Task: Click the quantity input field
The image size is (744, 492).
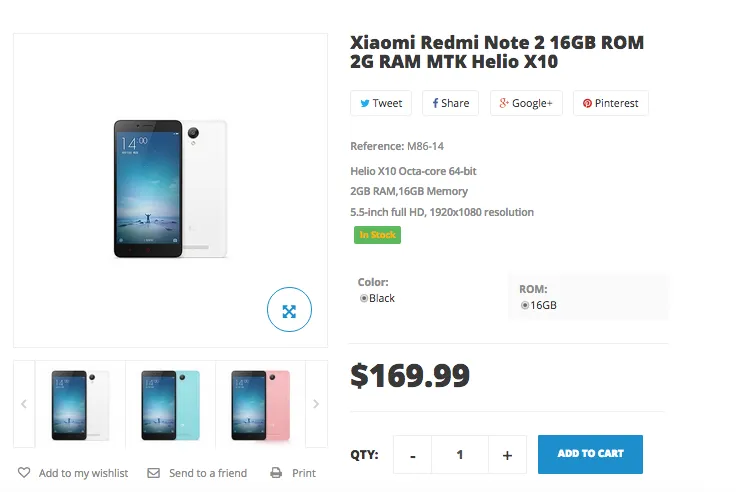Action: pos(460,455)
